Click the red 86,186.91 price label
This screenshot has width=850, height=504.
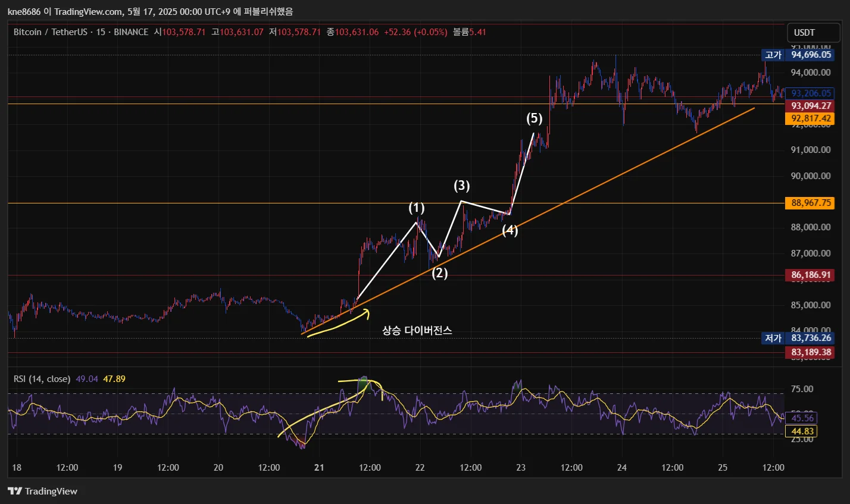tap(810, 275)
